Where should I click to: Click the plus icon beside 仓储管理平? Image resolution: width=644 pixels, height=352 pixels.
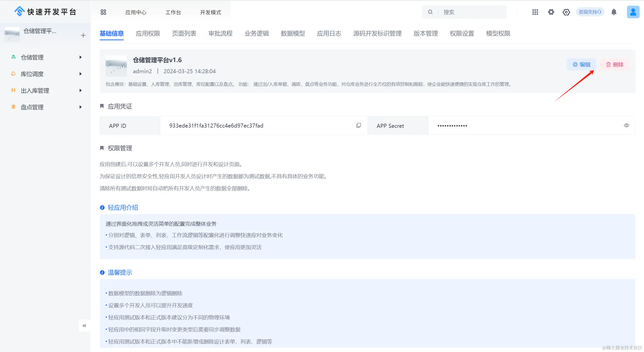coord(83,35)
